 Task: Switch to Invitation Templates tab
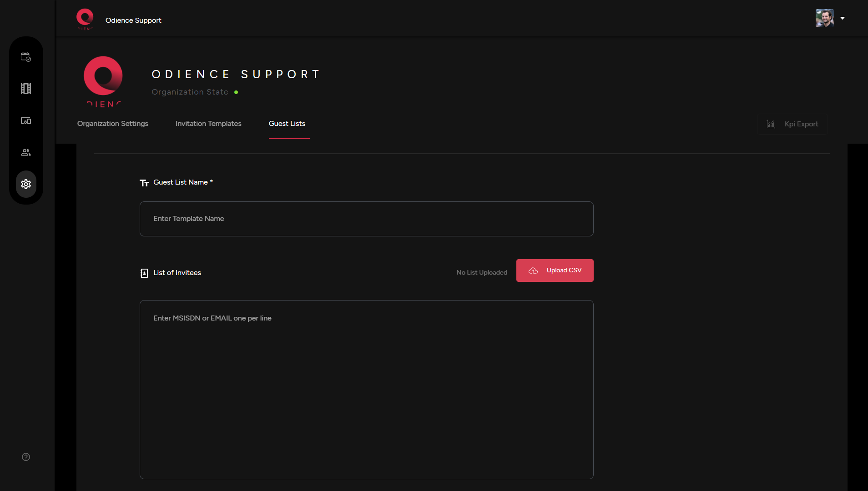pyautogui.click(x=208, y=124)
